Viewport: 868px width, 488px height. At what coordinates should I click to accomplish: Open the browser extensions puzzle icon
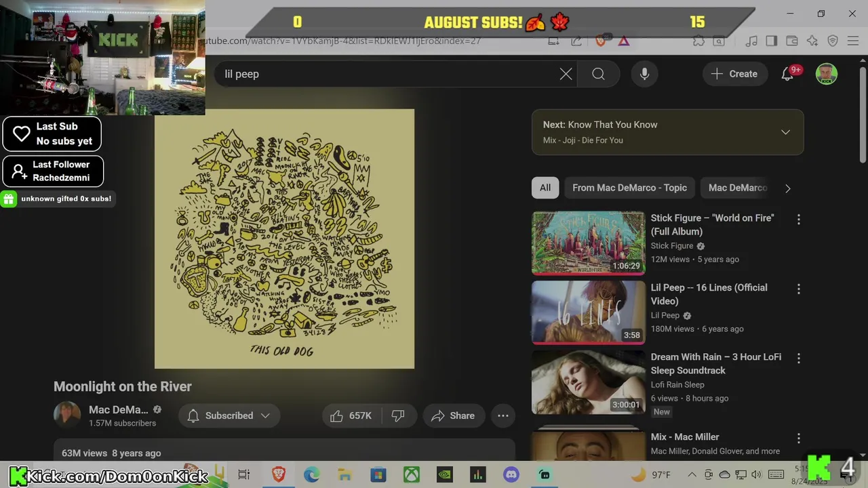[698, 41]
